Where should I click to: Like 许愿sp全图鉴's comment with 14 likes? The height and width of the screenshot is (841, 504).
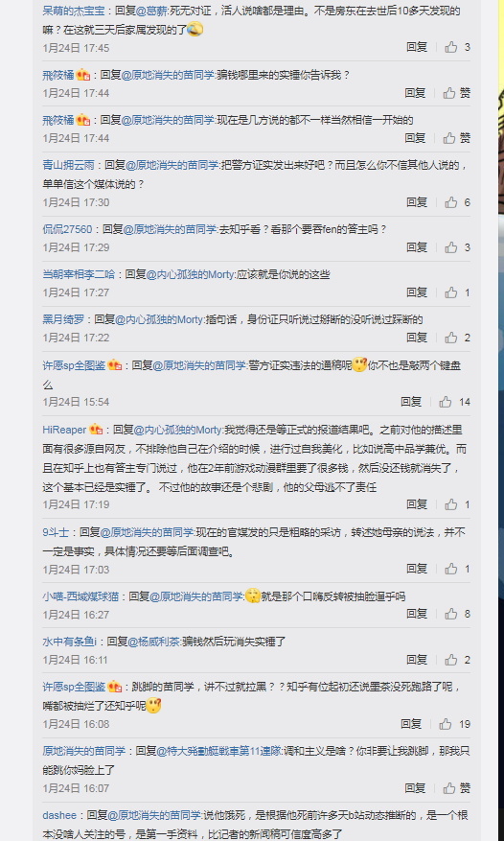pos(446,402)
